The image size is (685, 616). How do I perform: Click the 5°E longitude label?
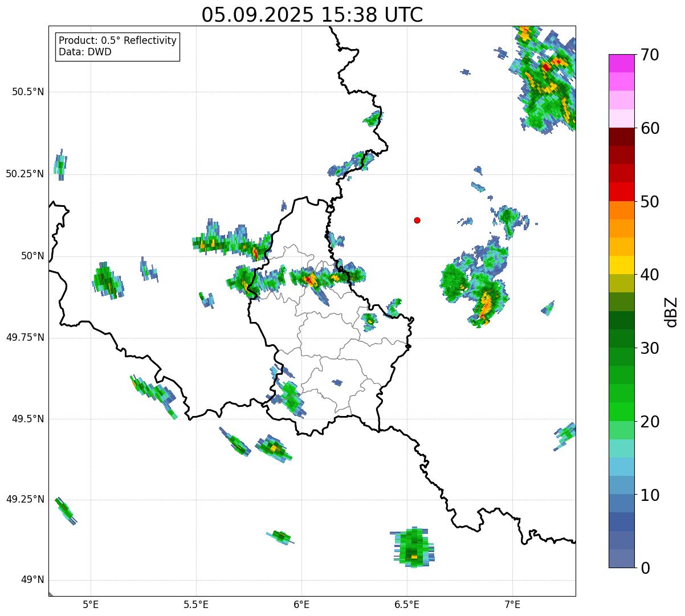[91, 605]
